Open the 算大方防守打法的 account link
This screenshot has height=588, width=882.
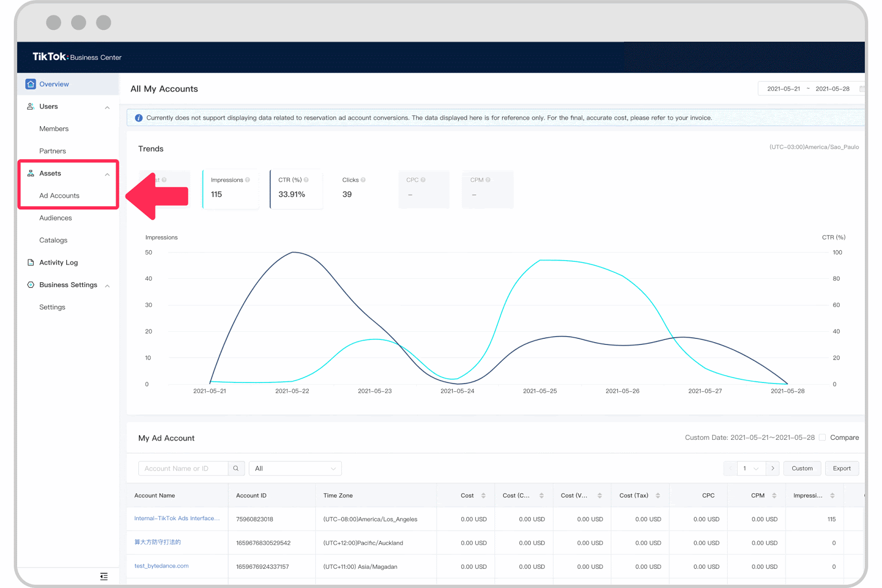158,542
